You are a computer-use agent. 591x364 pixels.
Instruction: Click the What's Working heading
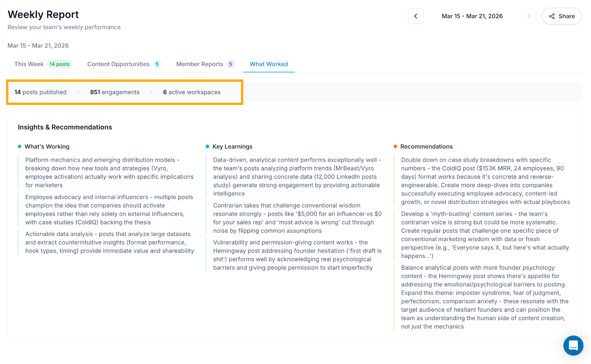tap(47, 147)
